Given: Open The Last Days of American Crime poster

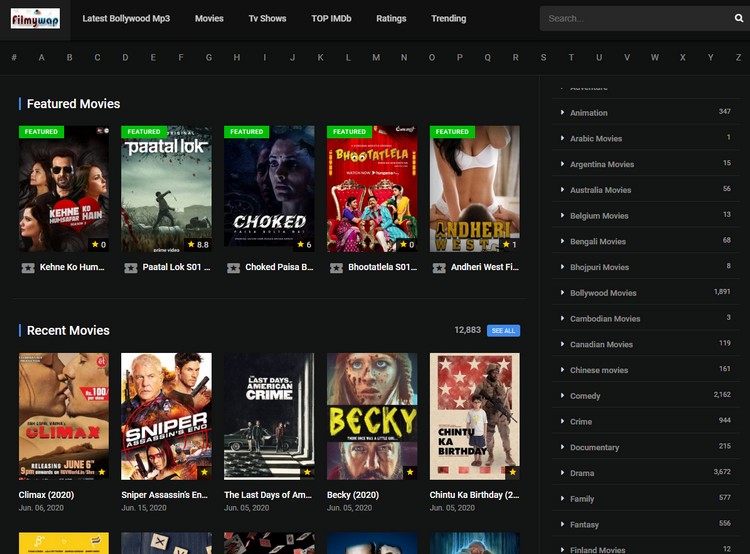Looking at the screenshot, I should pos(269,416).
